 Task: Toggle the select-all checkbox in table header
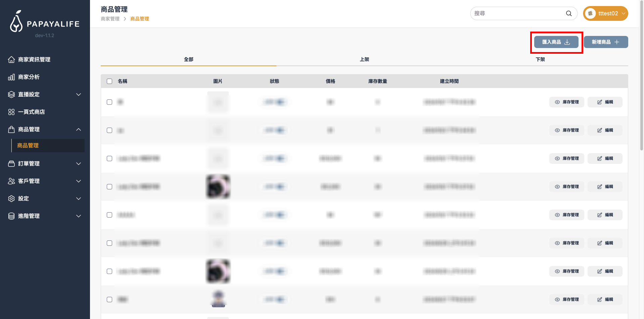[109, 81]
